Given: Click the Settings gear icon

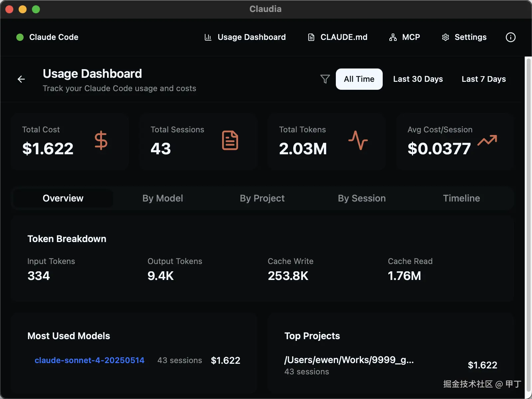Looking at the screenshot, I should pos(446,37).
